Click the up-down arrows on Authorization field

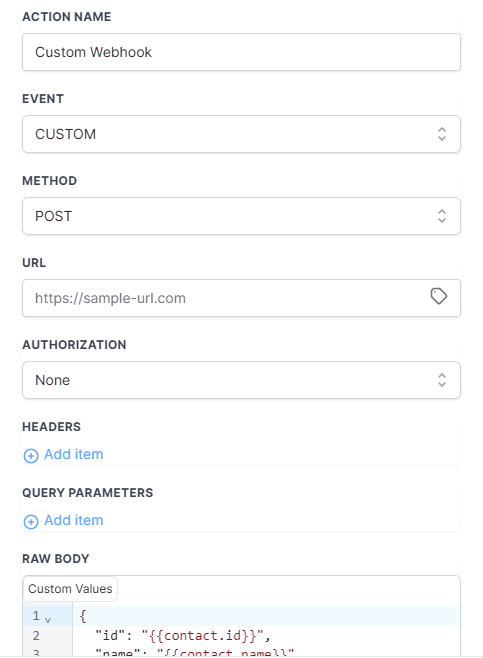(441, 380)
